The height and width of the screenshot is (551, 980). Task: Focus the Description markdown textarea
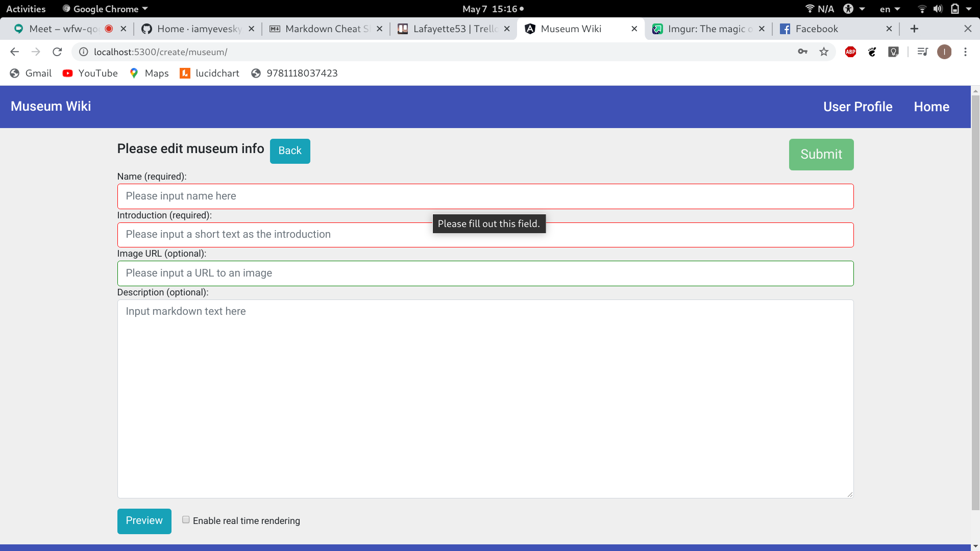485,399
